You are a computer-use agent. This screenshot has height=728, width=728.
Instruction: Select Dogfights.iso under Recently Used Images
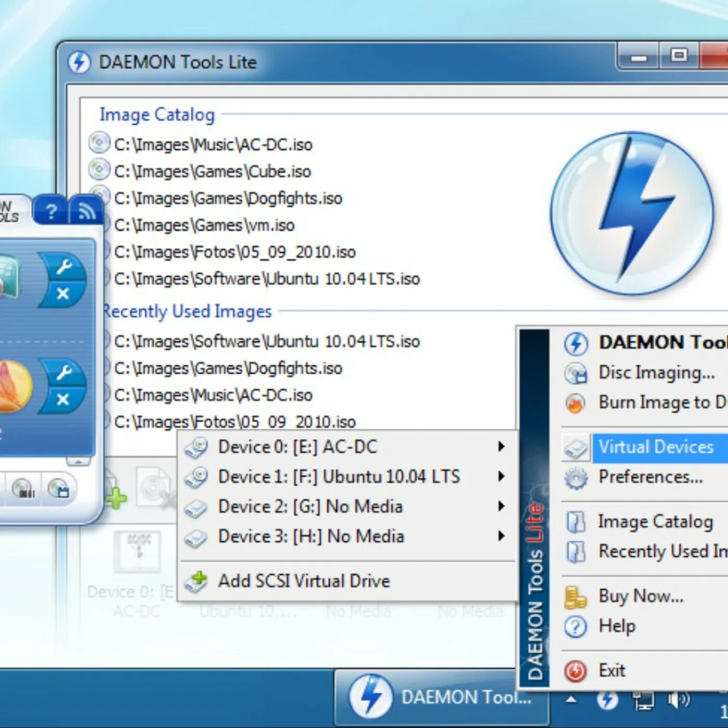click(228, 369)
